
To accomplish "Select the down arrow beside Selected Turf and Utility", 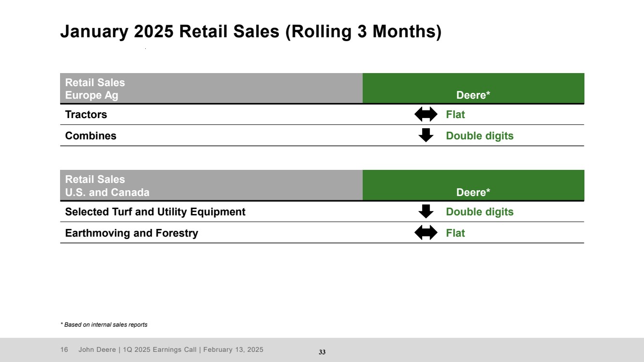I will tap(426, 212).
